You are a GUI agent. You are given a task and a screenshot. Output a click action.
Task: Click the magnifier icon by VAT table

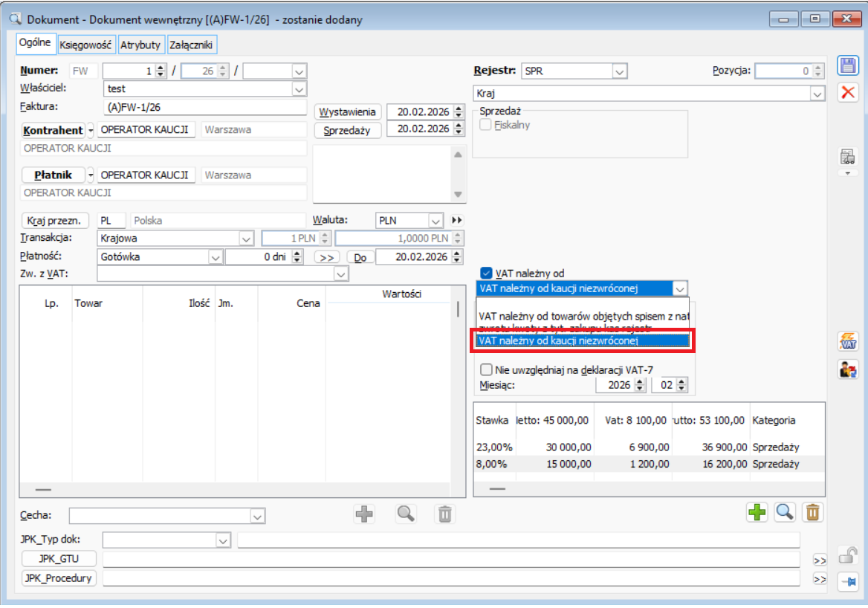[786, 512]
